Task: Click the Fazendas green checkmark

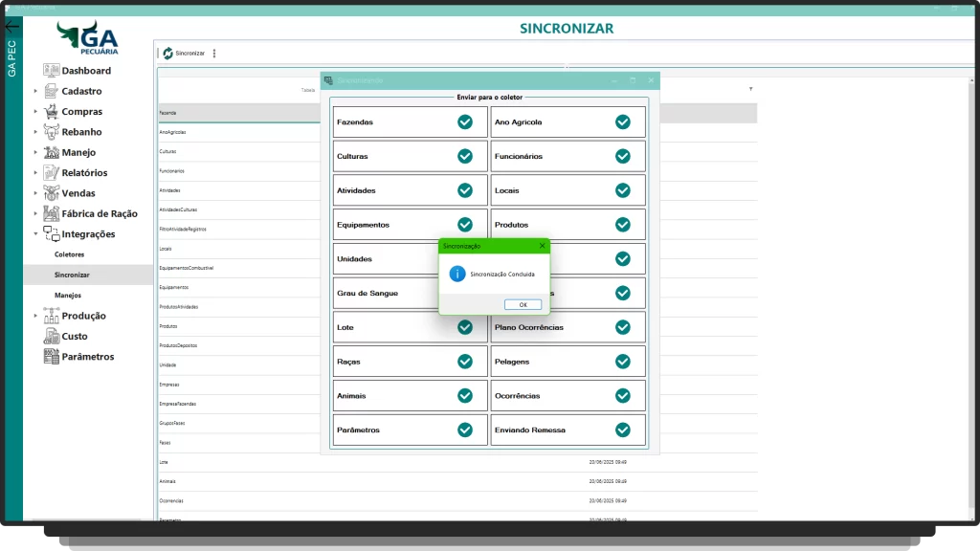Action: point(465,122)
